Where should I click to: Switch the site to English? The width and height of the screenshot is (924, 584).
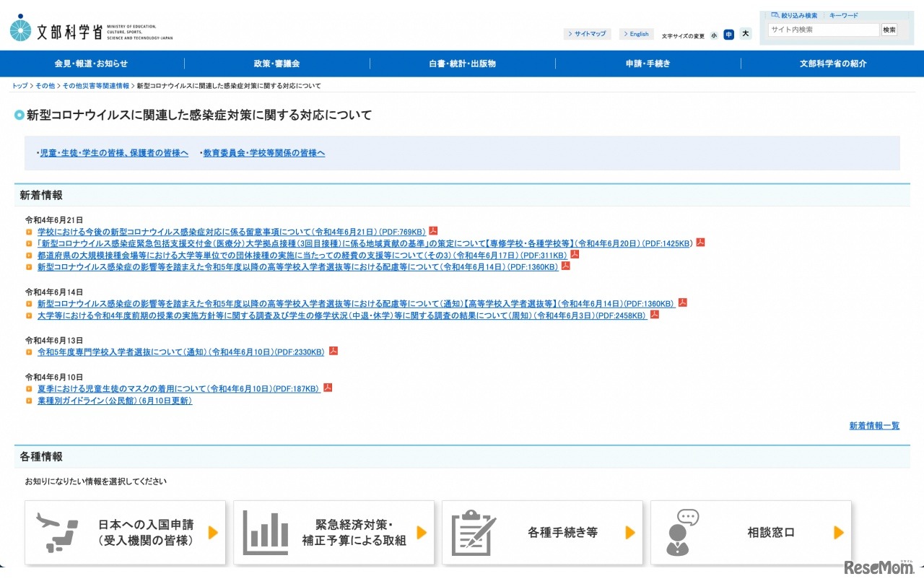[637, 34]
